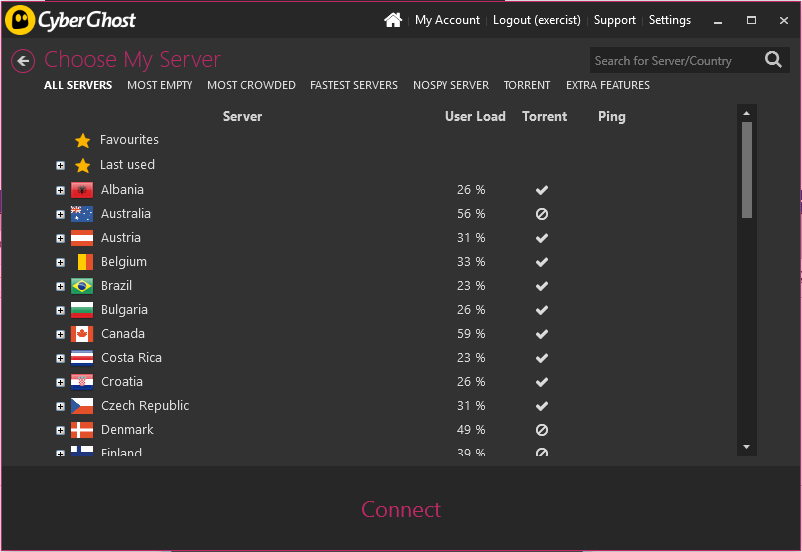Expand the Costa Rica server list
Viewport: 802px width, 552px height.
tap(60, 359)
